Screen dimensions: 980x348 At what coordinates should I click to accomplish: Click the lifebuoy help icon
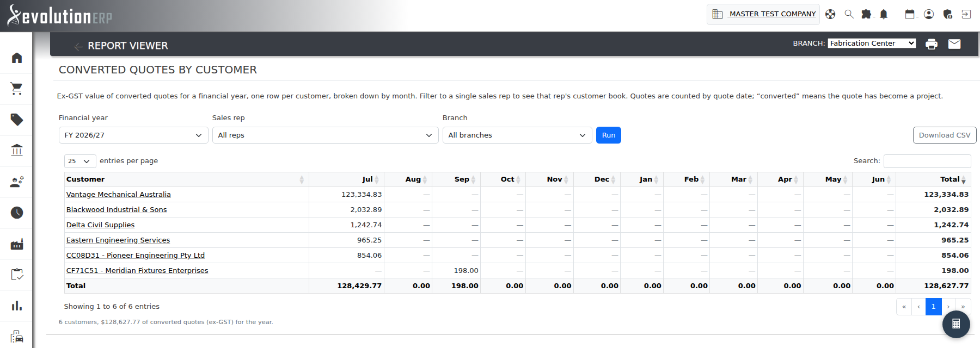(x=830, y=14)
